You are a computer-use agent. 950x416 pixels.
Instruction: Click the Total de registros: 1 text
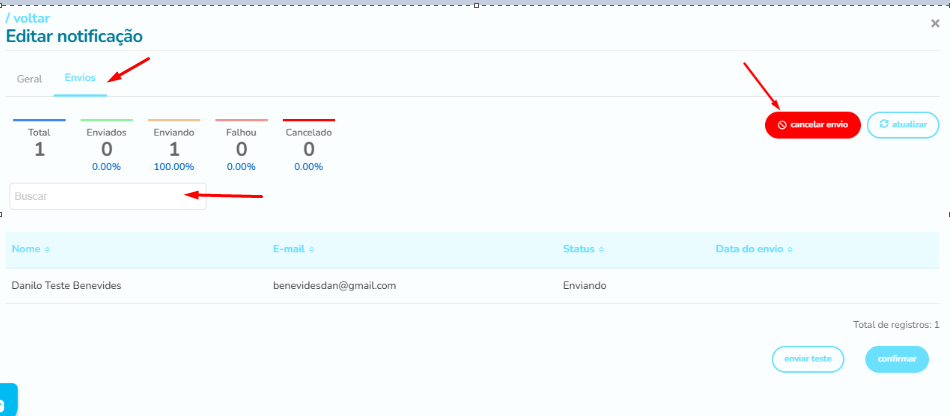(896, 325)
